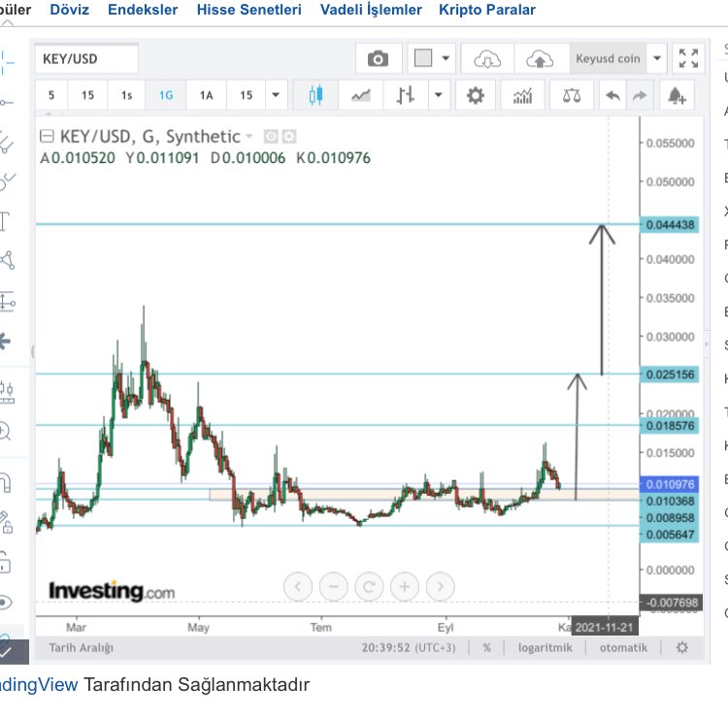Select the 1G daily interval
728x719 pixels.
(166, 95)
